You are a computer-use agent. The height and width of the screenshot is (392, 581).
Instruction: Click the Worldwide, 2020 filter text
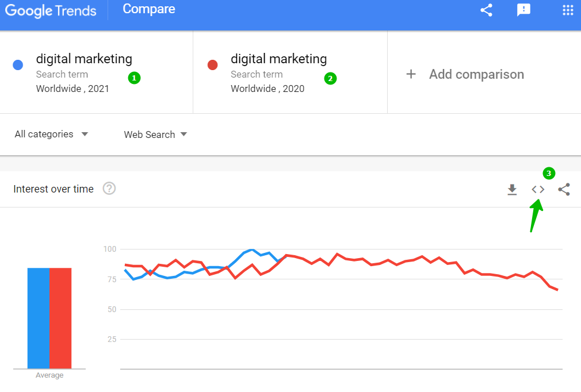[x=267, y=89]
